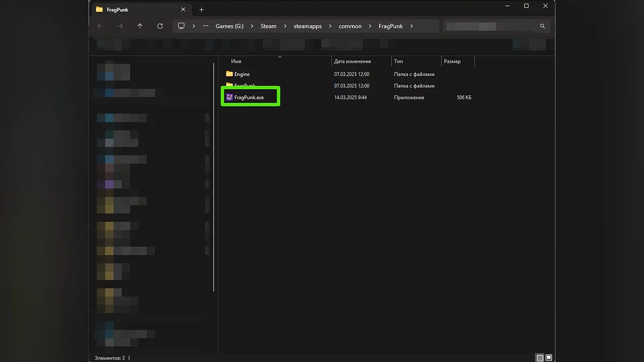Viewport: 644px width, 362px height.
Task: Switch to details list view in status bar
Action: pyautogui.click(x=539, y=358)
